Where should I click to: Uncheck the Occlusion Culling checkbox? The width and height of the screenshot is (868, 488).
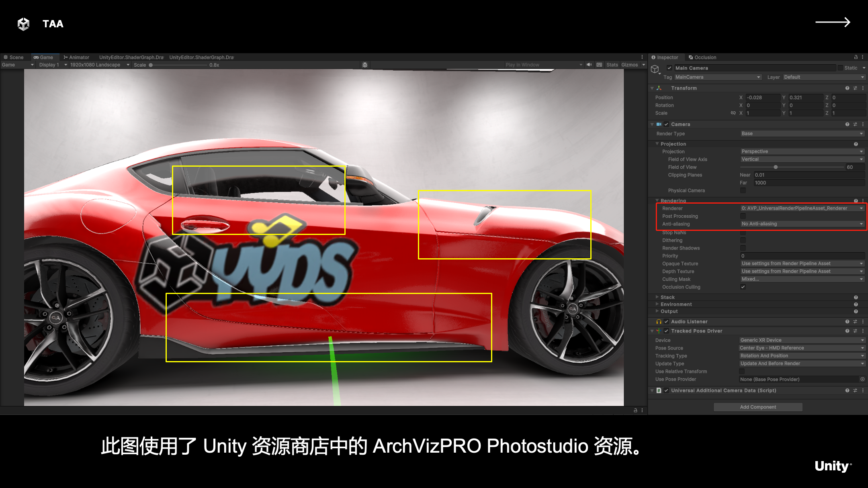click(x=743, y=287)
